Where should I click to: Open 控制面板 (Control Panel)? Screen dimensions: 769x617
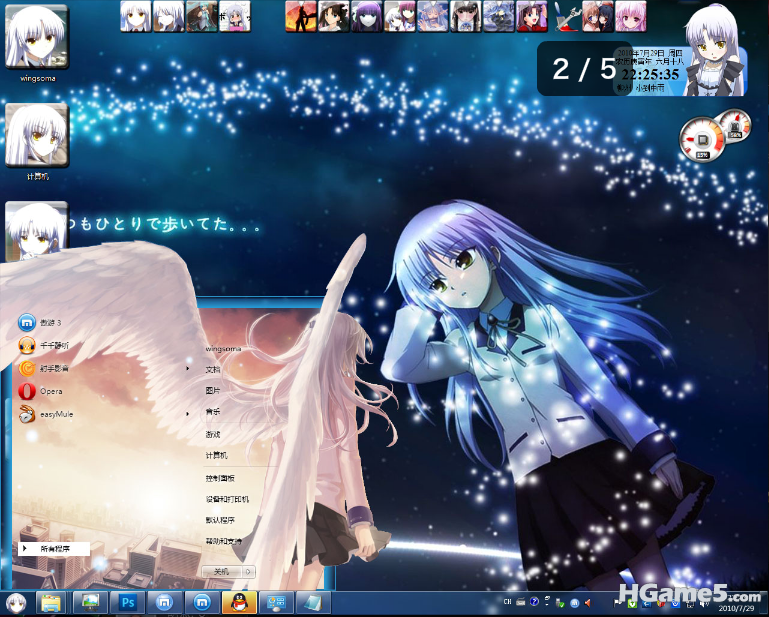coord(220,478)
